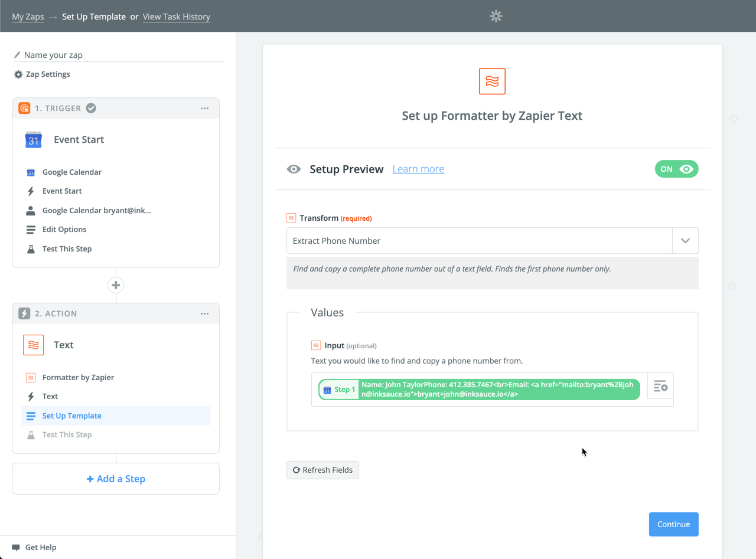This screenshot has height=559, width=756.
Task: Click the lightning bolt icon beside Event Start row
Action: click(31, 191)
